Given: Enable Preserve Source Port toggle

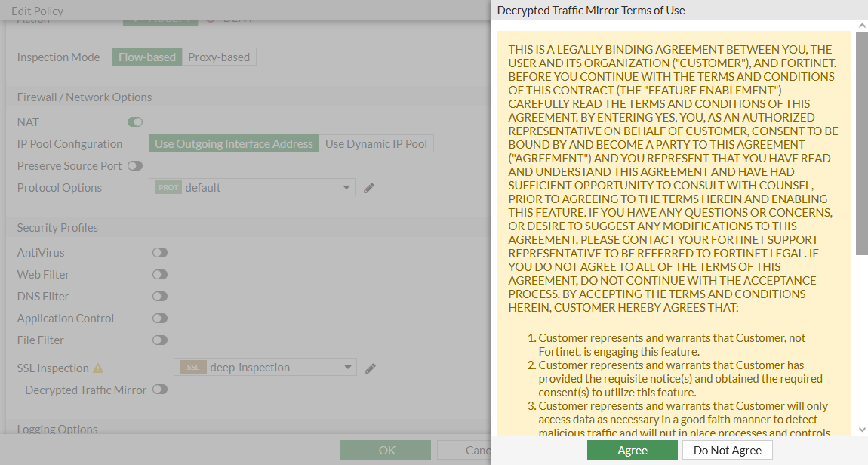Looking at the screenshot, I should [x=135, y=166].
